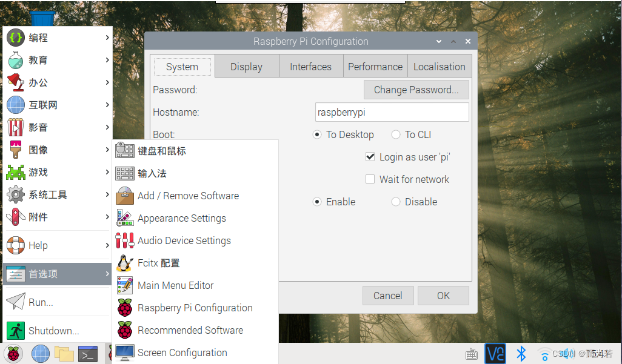Click the Cancel button
Image resolution: width=622 pixels, height=364 pixels.
point(388,296)
